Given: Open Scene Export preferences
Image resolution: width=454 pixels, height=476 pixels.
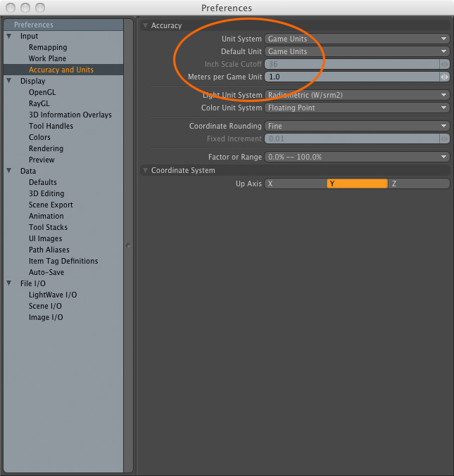Looking at the screenshot, I should point(51,205).
